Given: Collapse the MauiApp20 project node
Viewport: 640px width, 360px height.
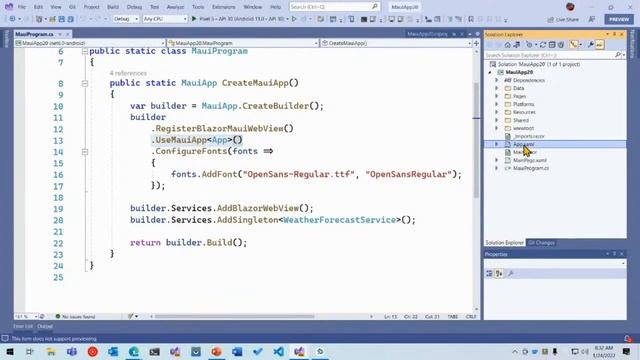Looking at the screenshot, I should 490,72.
